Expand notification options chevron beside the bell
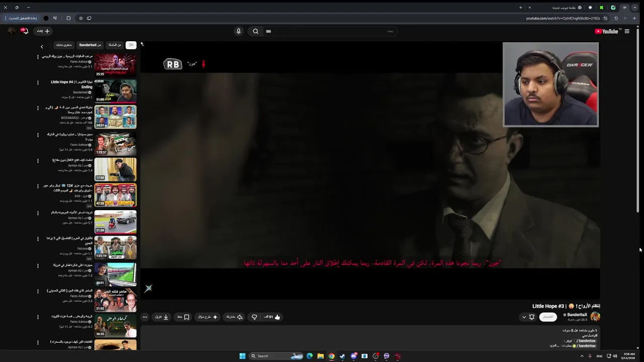Image resolution: width=644 pixels, height=362 pixels. click(524, 317)
